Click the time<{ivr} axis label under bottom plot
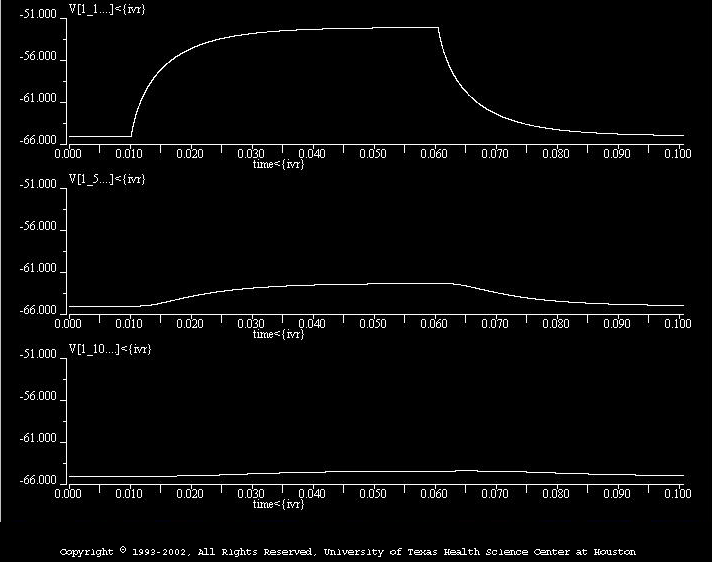Screen dimensions: 712x562 click(x=278, y=504)
